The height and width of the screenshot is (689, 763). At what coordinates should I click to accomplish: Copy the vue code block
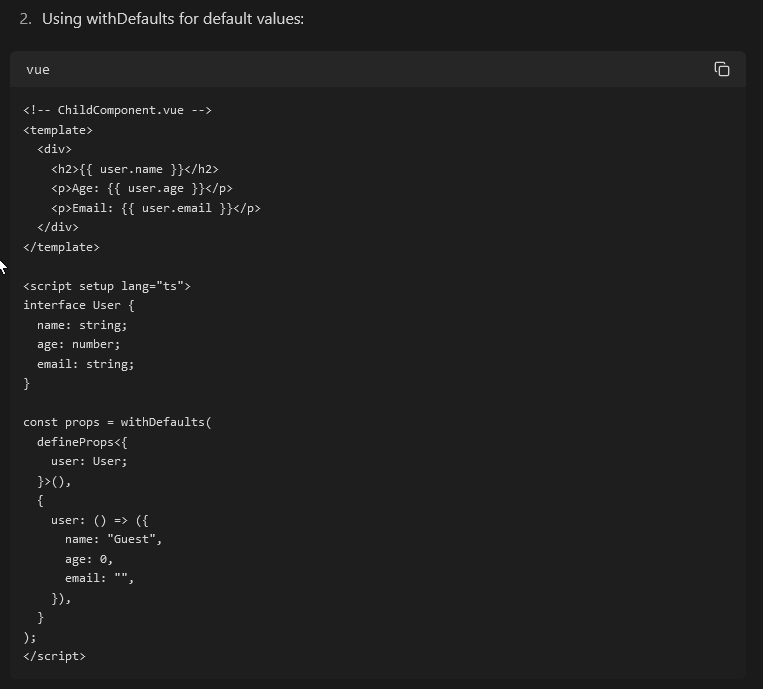click(x=721, y=69)
